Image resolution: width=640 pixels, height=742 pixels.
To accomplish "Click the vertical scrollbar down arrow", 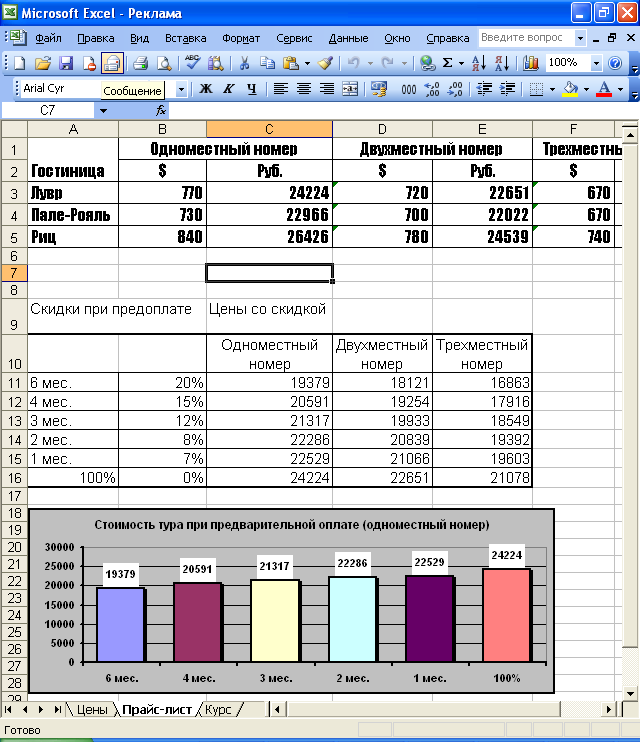I will tap(630, 694).
